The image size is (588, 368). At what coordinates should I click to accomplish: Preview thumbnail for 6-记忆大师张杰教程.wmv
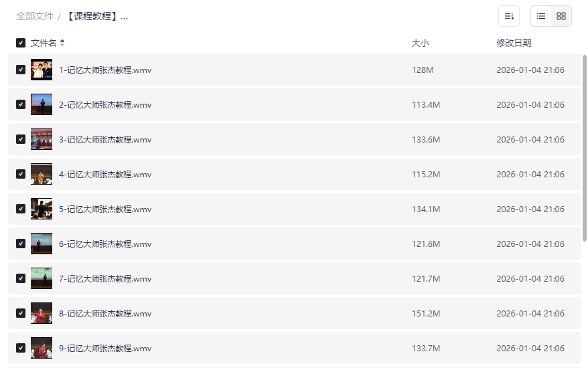click(x=42, y=244)
